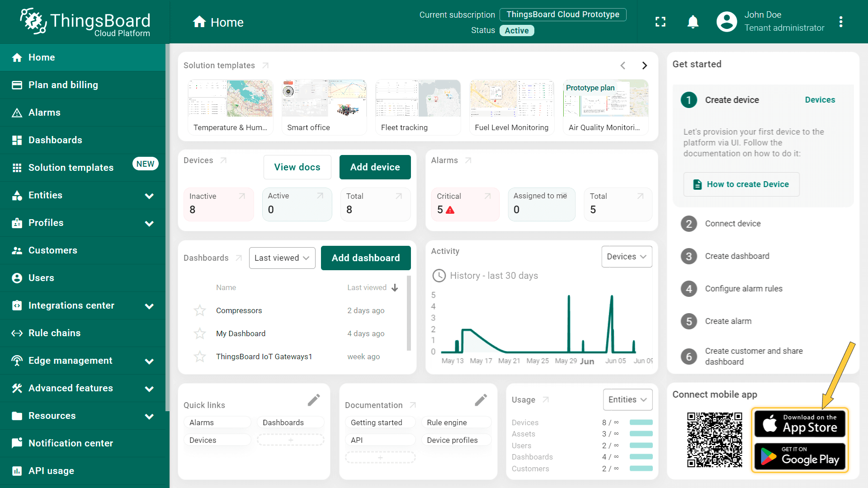Screen dimensions: 868x488
Task: Go to next solution templates arrow
Action: (645, 66)
